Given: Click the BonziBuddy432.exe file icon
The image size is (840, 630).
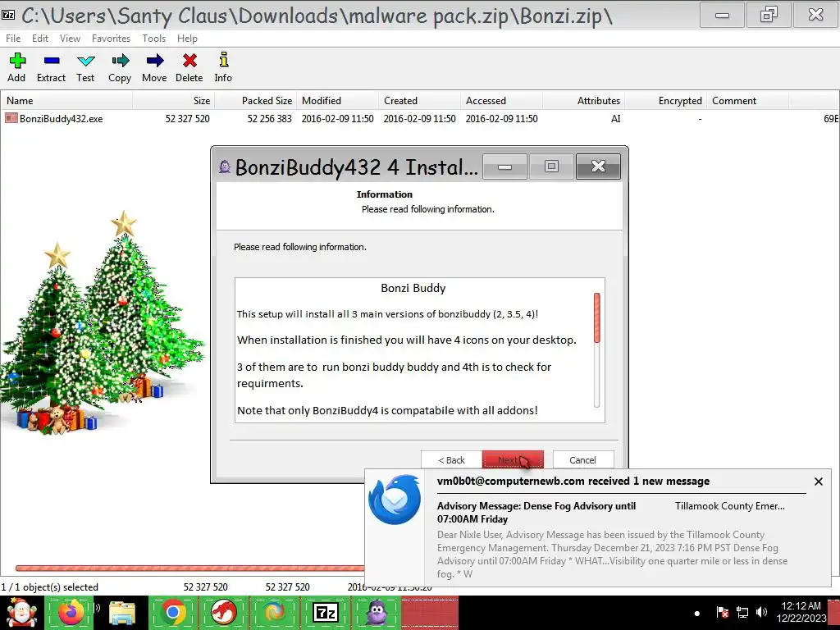Looking at the screenshot, I should pos(11,118).
